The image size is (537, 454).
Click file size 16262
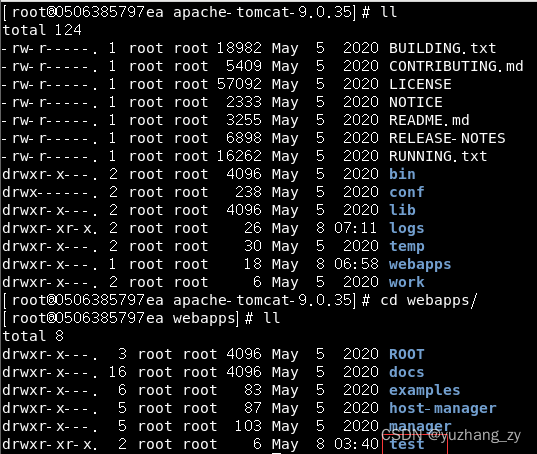coord(239,156)
